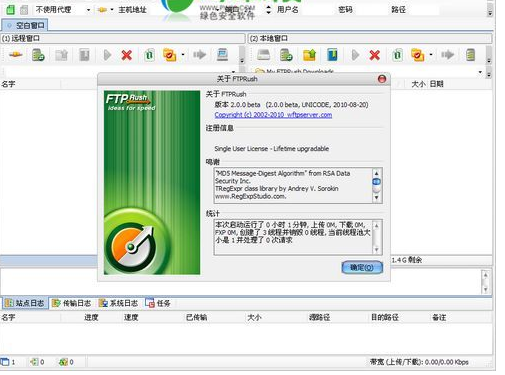Screen dimensions: 505x375
Task: Click the Single User License text
Action: click(272, 149)
